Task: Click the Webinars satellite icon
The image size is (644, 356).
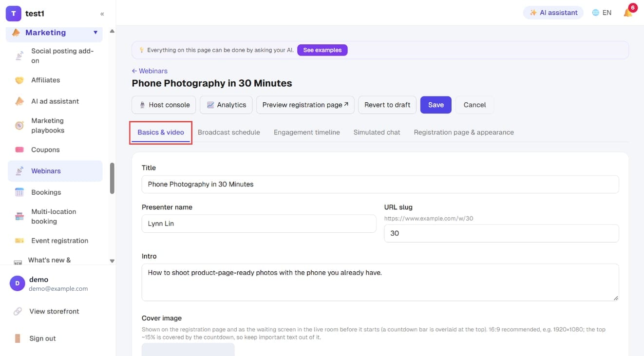Action: [x=19, y=171]
